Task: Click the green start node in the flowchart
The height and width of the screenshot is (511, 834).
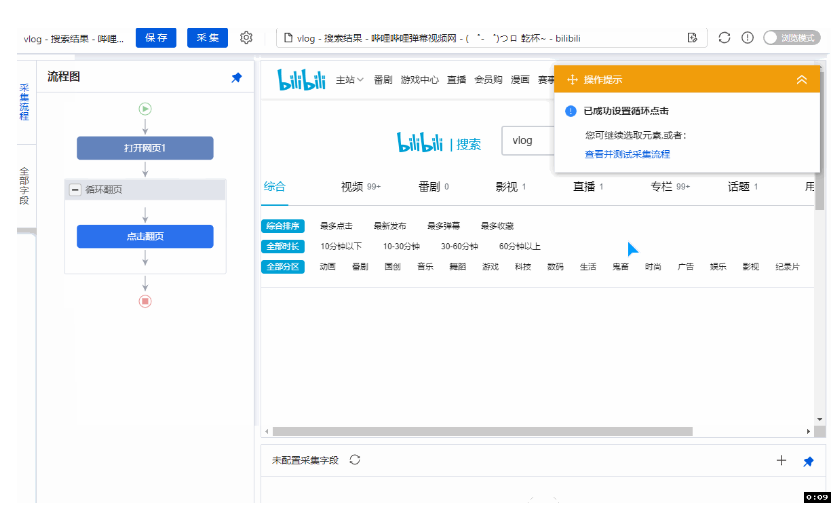Action: click(x=145, y=108)
